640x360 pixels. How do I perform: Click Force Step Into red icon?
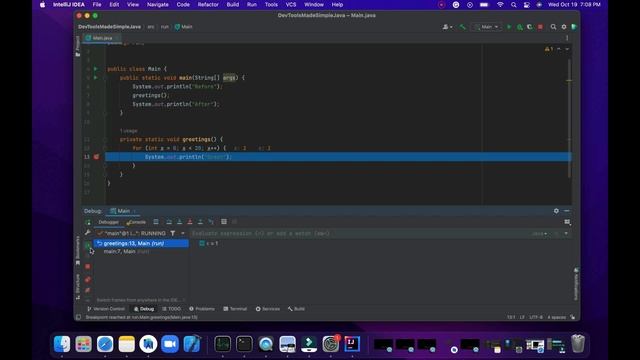pyautogui.click(x=190, y=222)
